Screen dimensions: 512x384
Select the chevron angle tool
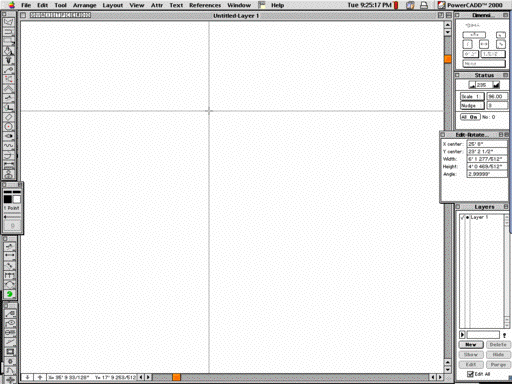[x=9, y=89]
